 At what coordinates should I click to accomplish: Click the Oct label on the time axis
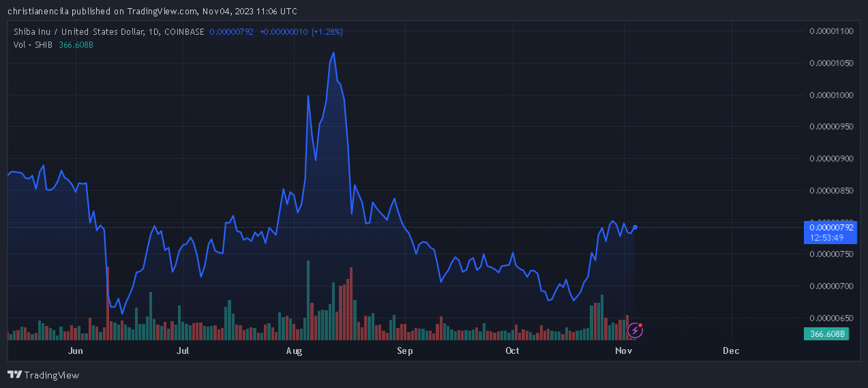coord(512,351)
